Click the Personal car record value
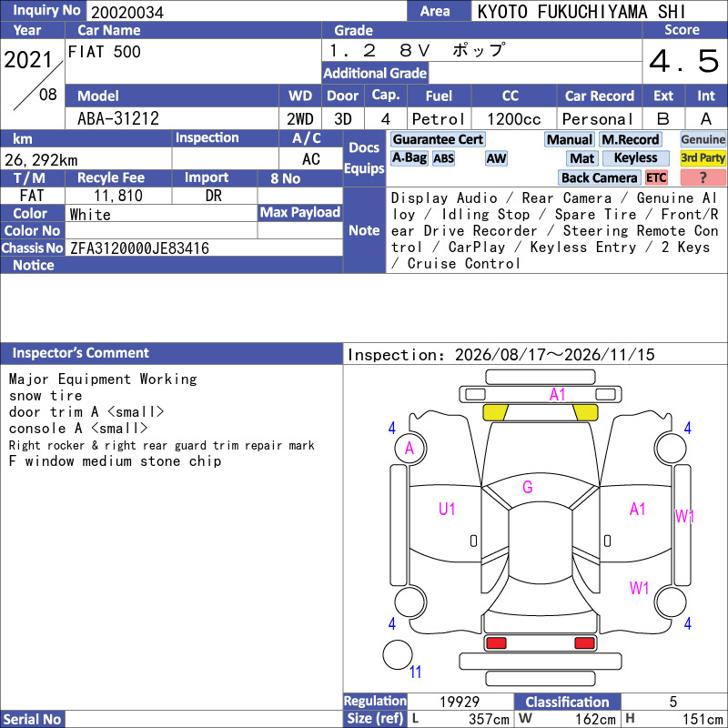Screen dimensions: 728x728 (597, 119)
